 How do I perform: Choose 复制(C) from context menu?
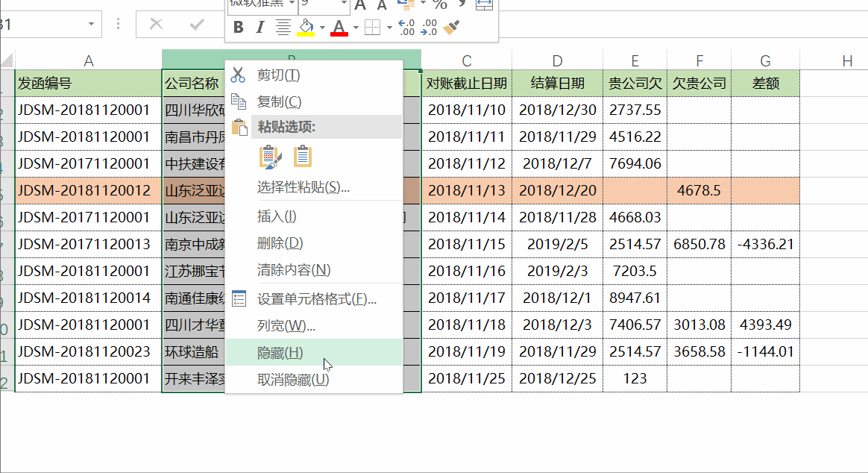coord(314,101)
